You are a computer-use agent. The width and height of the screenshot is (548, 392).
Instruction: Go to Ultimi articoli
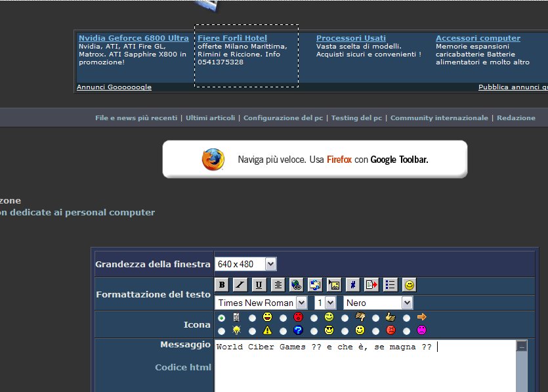(x=210, y=118)
